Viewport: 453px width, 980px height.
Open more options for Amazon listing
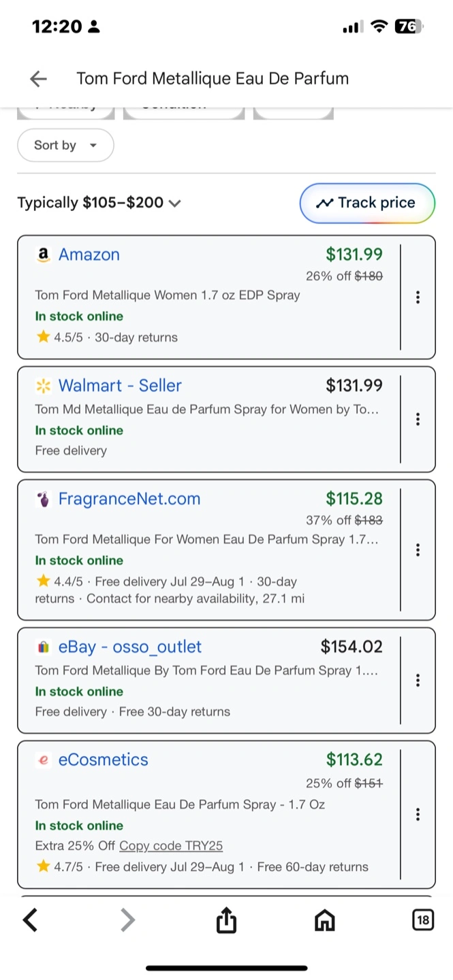(x=418, y=297)
